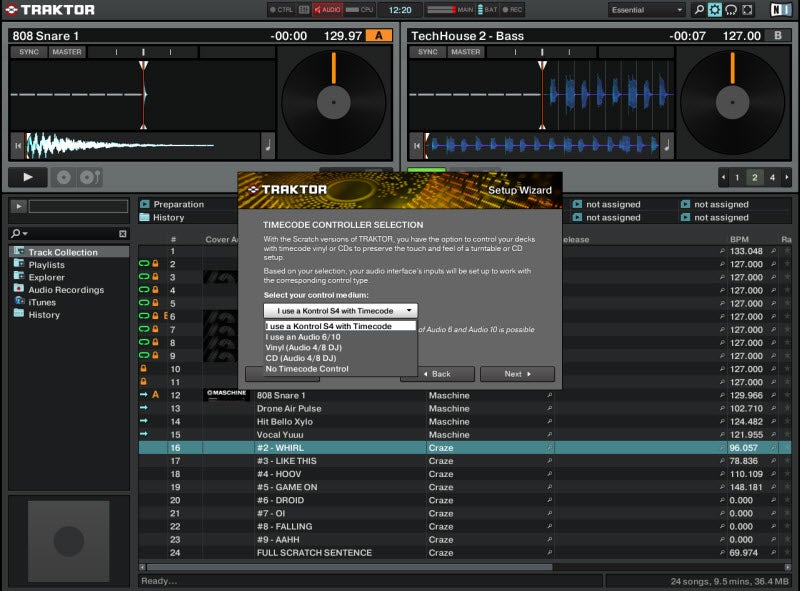Clear the browser search field with X icon
Image resolution: width=800 pixels, height=591 pixels.
[122, 234]
